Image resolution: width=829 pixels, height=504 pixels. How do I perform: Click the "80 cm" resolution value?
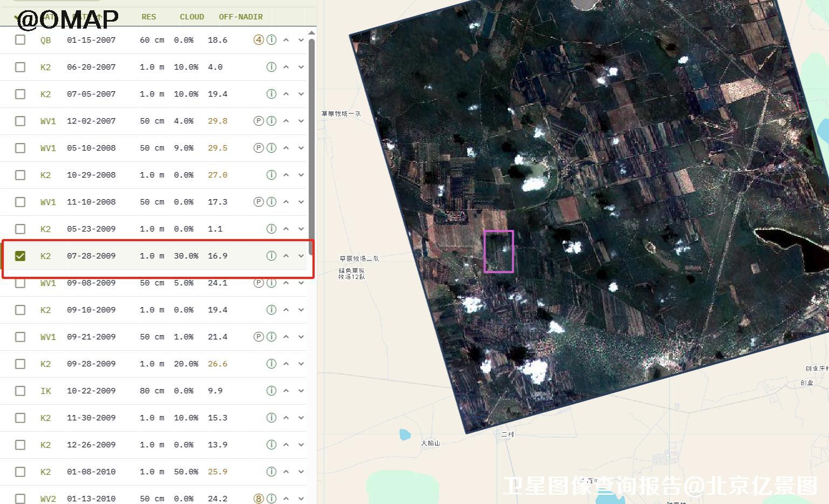pos(152,391)
